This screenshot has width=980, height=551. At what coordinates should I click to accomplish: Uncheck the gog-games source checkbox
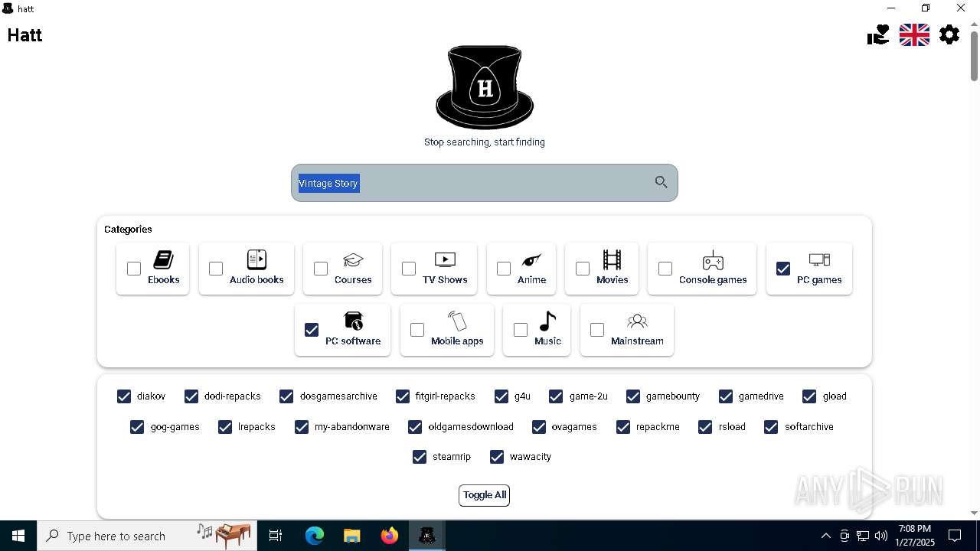coord(137,427)
